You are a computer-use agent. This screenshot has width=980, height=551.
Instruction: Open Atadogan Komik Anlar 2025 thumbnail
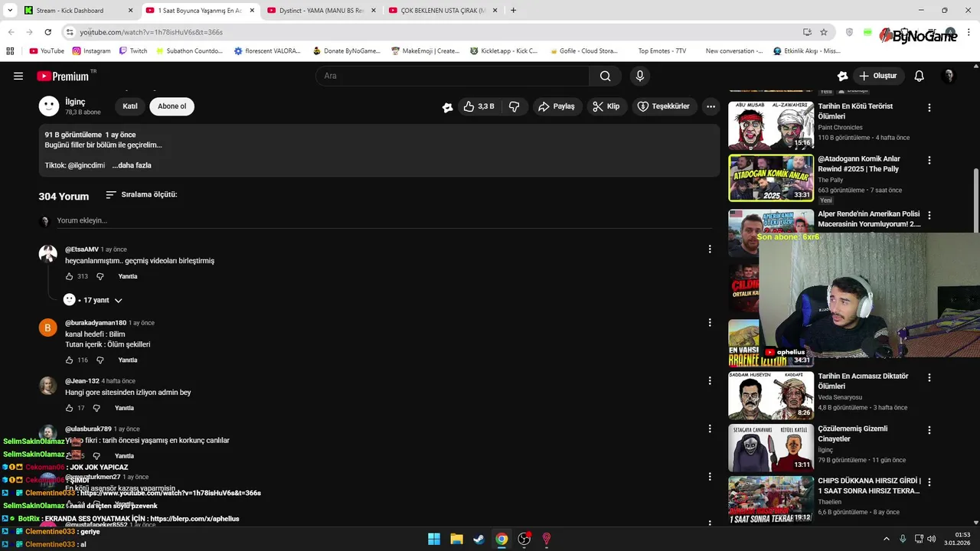[770, 178]
